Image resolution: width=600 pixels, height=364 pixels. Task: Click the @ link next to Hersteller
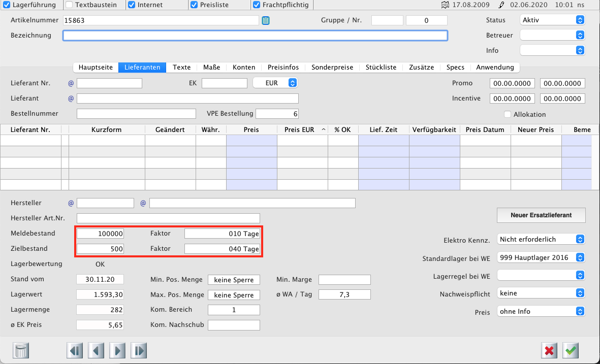(x=71, y=203)
